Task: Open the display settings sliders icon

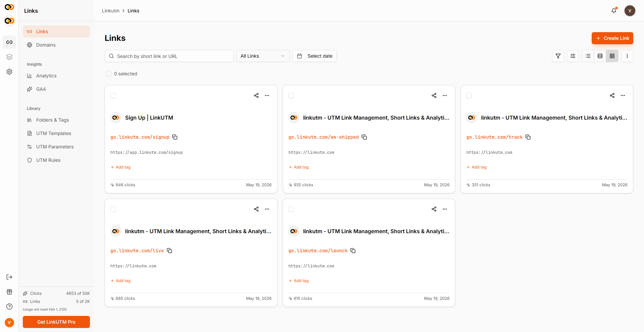Action: tap(573, 56)
